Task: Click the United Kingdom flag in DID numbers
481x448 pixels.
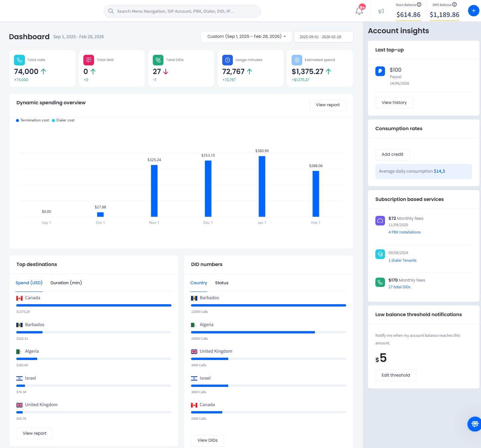Action: tap(194, 352)
